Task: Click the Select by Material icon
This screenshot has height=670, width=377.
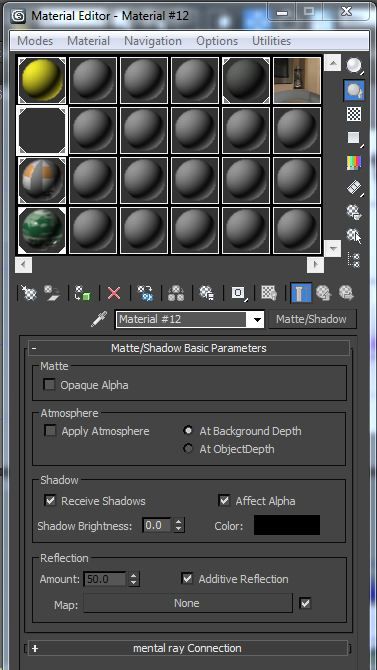Action: [x=354, y=236]
